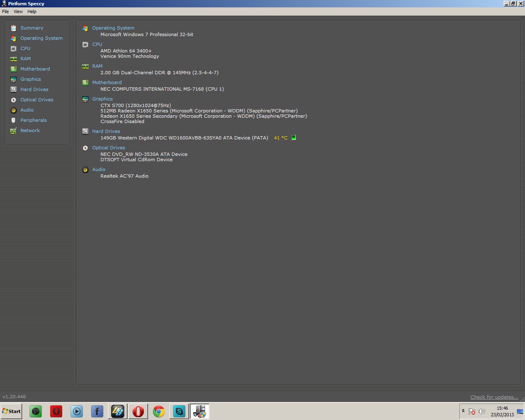The width and height of the screenshot is (525, 420).
Task: Click the Audio speaker icon in the sidebar
Action: tap(14, 110)
